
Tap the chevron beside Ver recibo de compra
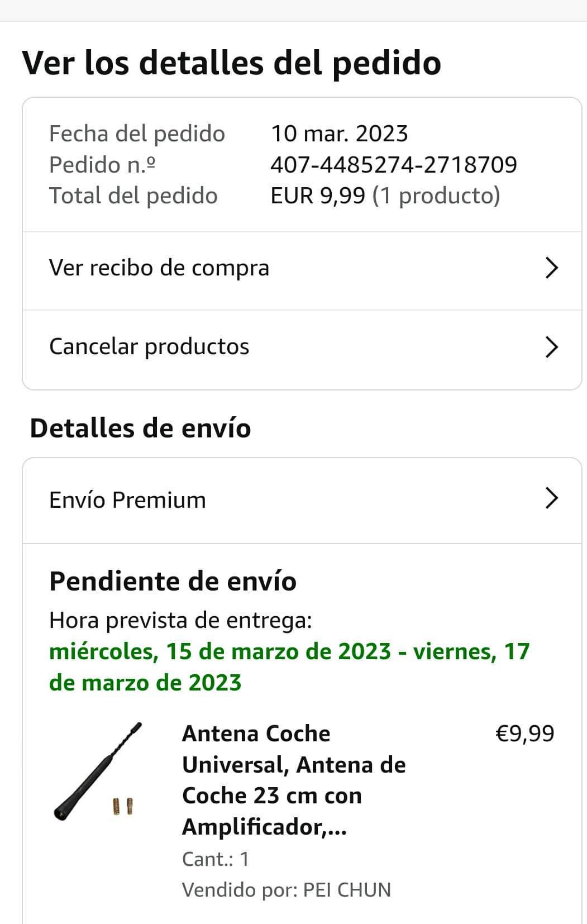click(551, 268)
